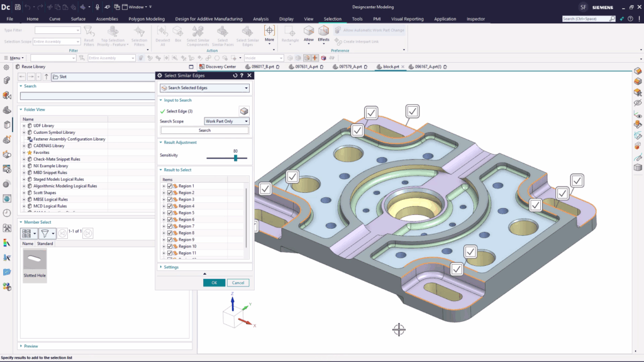Toggle the Region 5 checkbox
644x362 pixels.
tap(170, 213)
